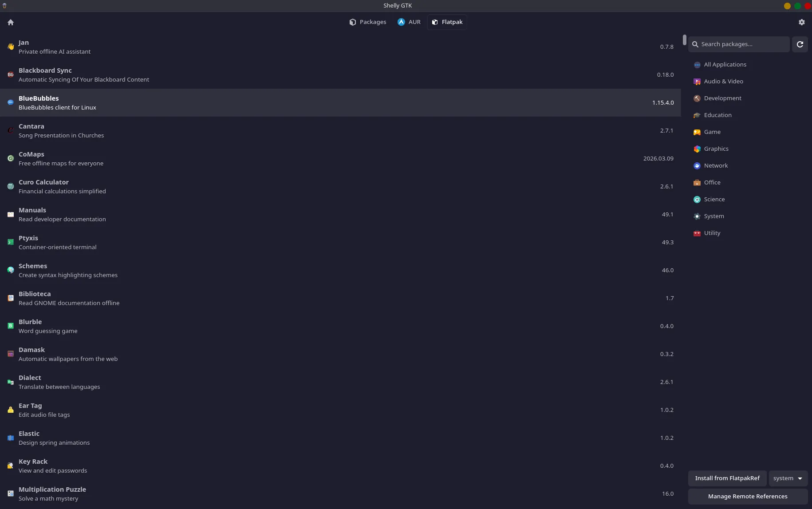This screenshot has width=812, height=509.
Task: Click the Damask app icon
Action: [x=11, y=354]
